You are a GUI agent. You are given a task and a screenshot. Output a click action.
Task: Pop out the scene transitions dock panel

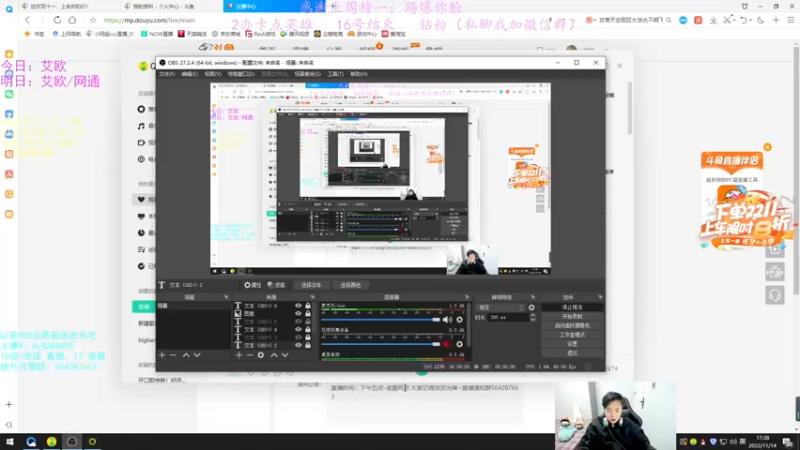pyautogui.click(x=533, y=297)
